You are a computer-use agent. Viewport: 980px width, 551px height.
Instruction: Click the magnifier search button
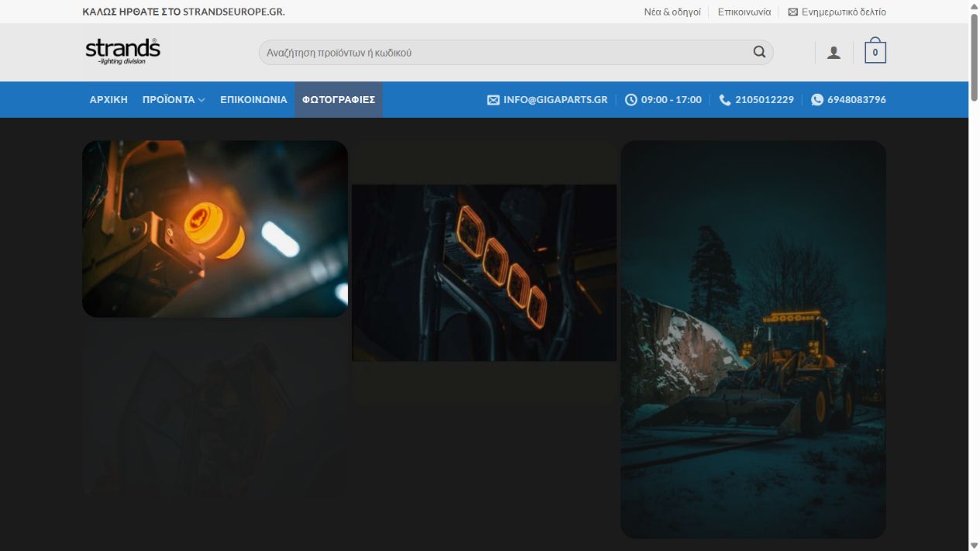(x=759, y=52)
